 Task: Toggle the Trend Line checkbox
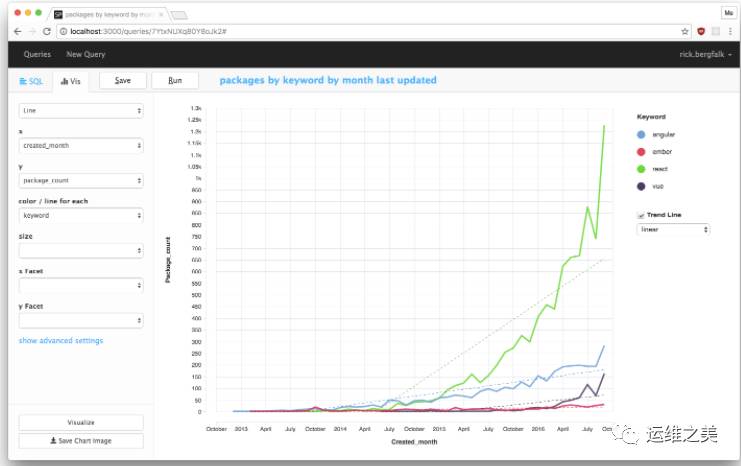pos(641,215)
